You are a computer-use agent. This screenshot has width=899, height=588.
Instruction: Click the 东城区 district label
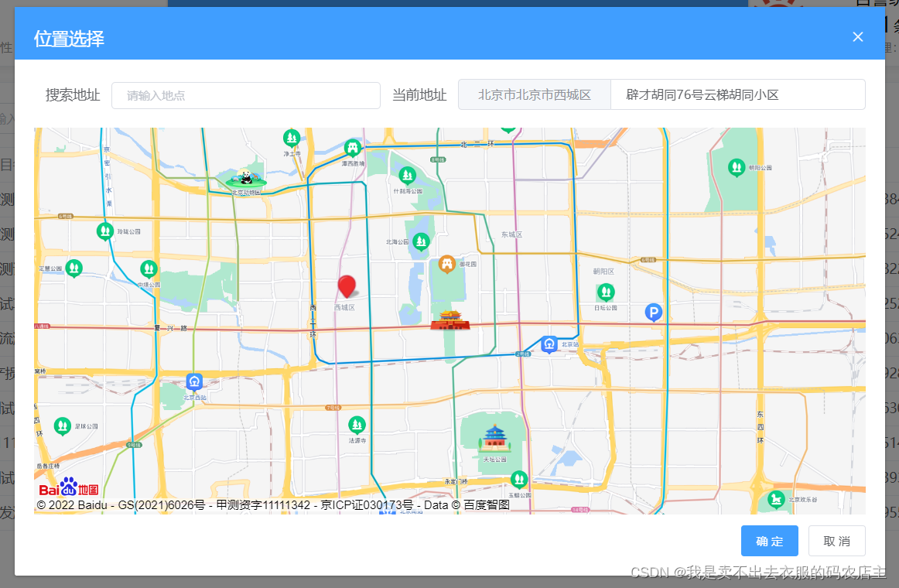tap(511, 234)
